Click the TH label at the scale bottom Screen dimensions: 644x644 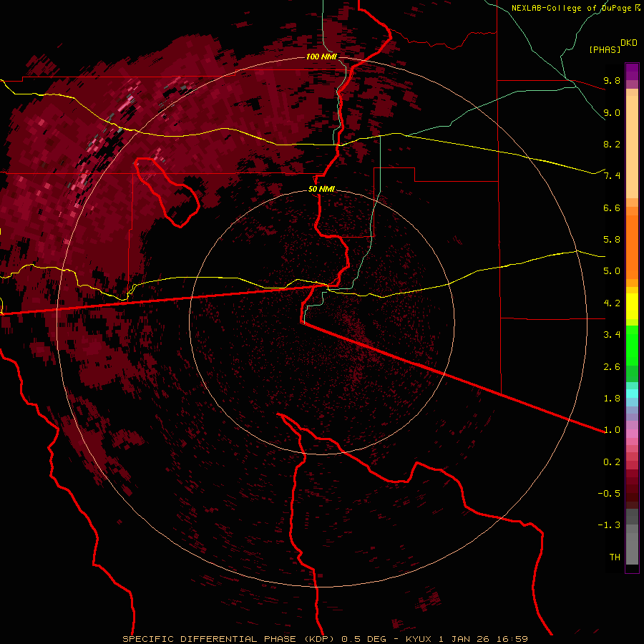click(615, 557)
